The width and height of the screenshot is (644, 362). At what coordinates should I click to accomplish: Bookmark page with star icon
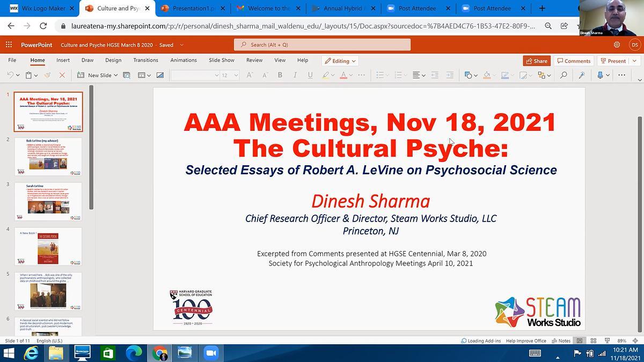click(x=579, y=26)
